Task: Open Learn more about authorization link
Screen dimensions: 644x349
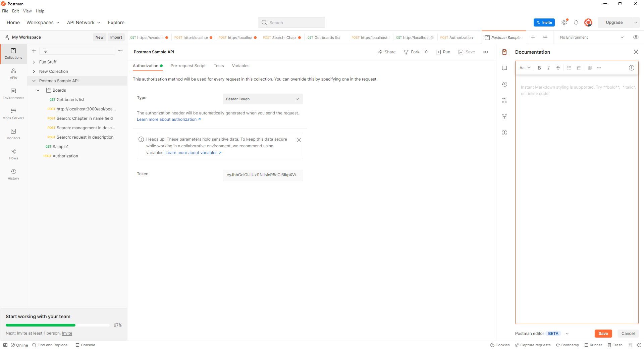Action: click(169, 119)
